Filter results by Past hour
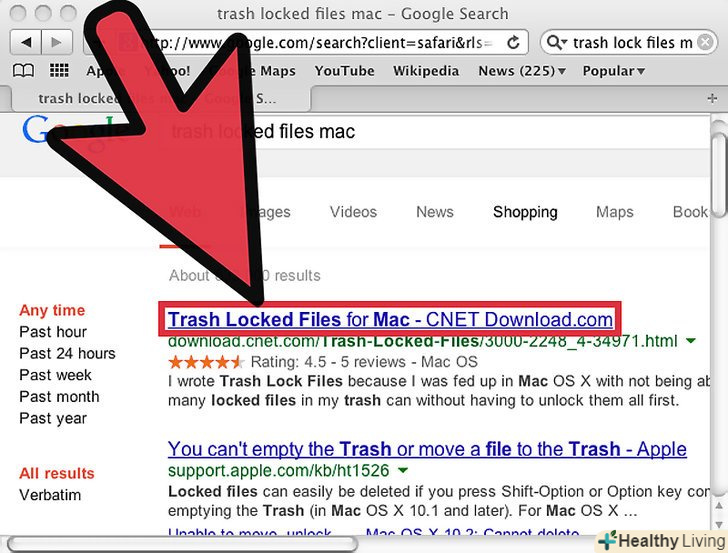The height and width of the screenshot is (553, 728). point(53,332)
